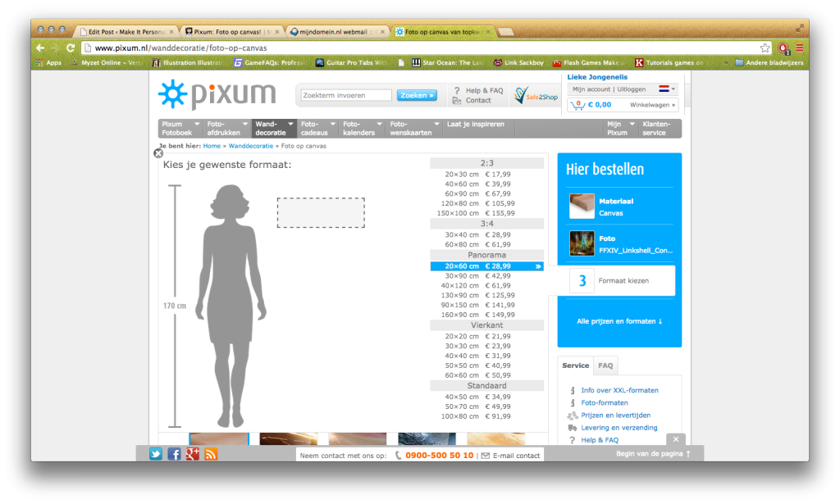
Task: Click the Twitter icon in footer bar
Action: click(x=156, y=454)
